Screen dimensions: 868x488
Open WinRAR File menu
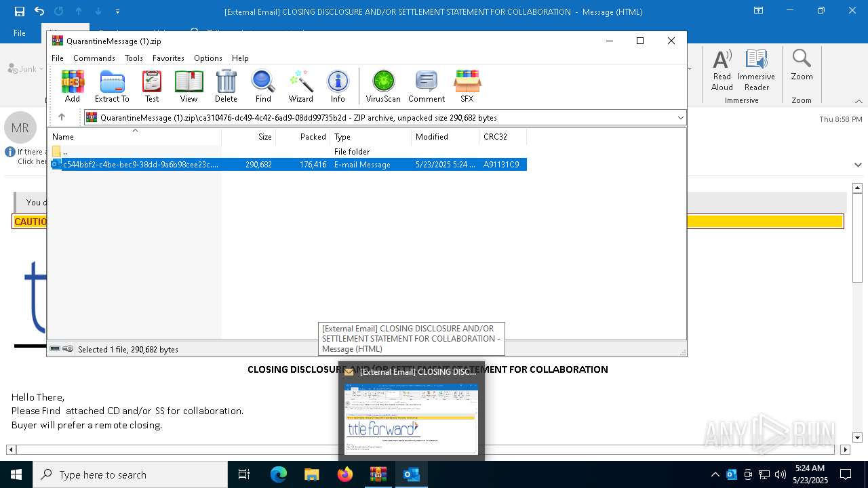[58, 58]
